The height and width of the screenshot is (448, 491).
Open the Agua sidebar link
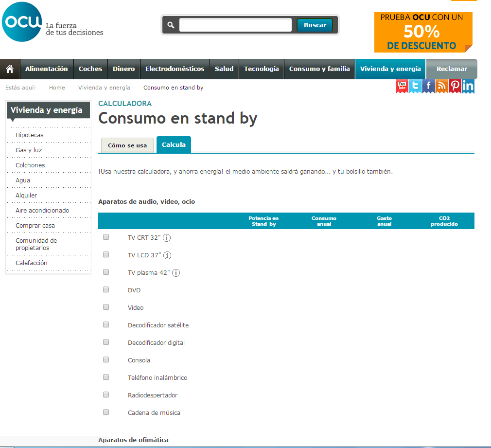[x=23, y=180]
